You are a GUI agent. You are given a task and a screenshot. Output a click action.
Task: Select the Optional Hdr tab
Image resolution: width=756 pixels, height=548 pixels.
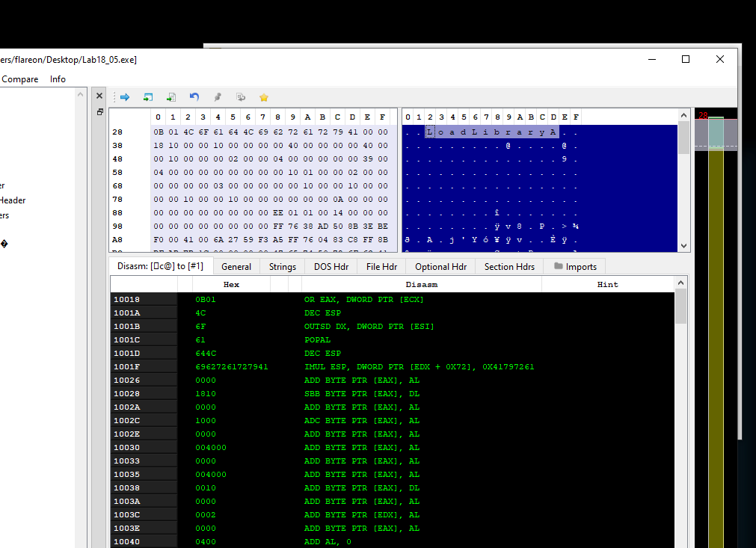click(x=440, y=267)
